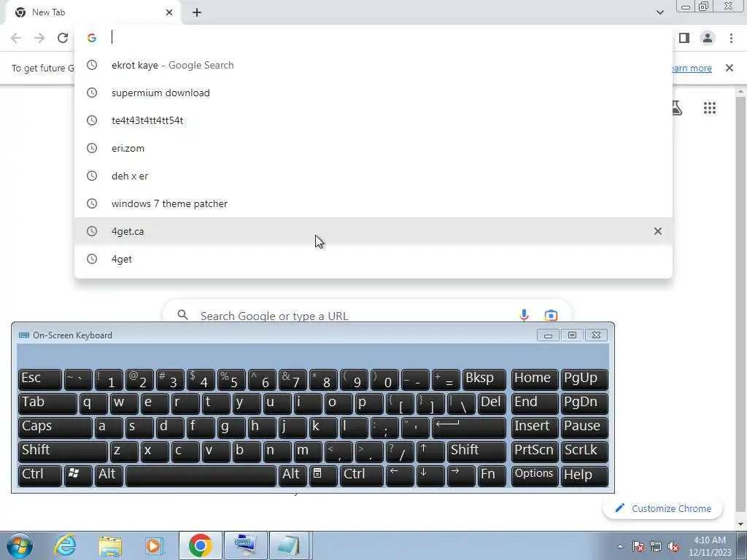Click the space bar key
The image size is (747, 560).
[201, 475]
